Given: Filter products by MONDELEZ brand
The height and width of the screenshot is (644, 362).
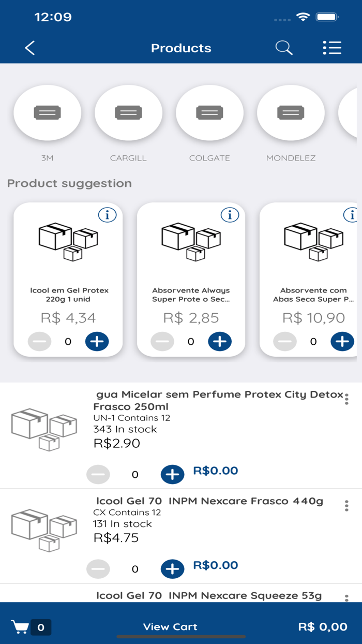Looking at the screenshot, I should (x=291, y=113).
